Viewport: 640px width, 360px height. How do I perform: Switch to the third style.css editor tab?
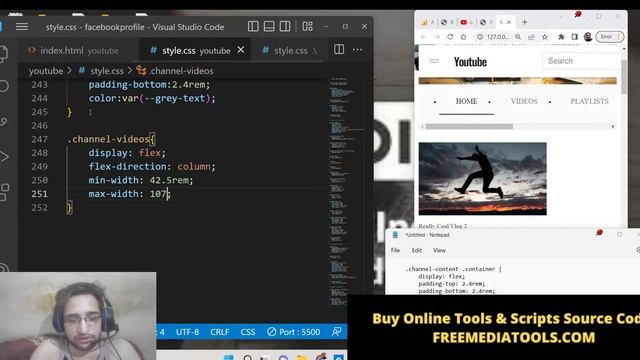point(290,51)
